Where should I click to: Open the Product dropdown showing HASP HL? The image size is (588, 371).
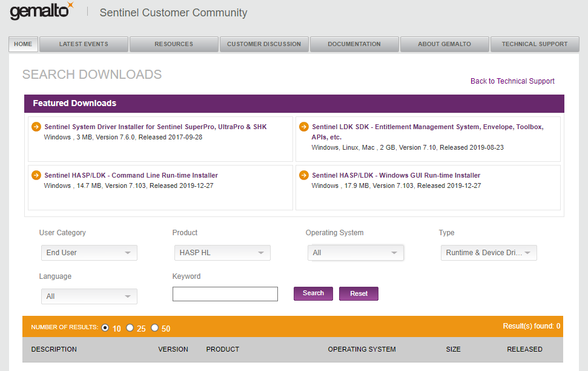[x=222, y=253]
